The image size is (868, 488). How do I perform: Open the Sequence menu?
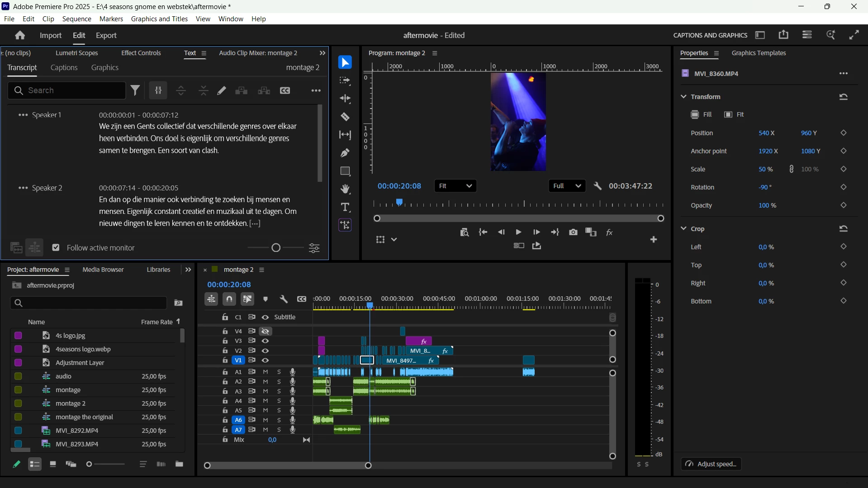(77, 19)
